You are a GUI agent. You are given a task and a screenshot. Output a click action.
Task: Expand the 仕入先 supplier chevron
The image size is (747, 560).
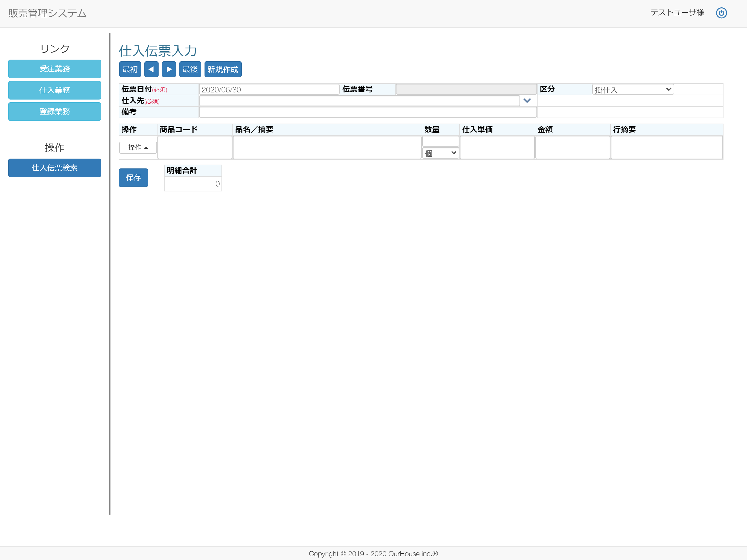[x=527, y=101]
